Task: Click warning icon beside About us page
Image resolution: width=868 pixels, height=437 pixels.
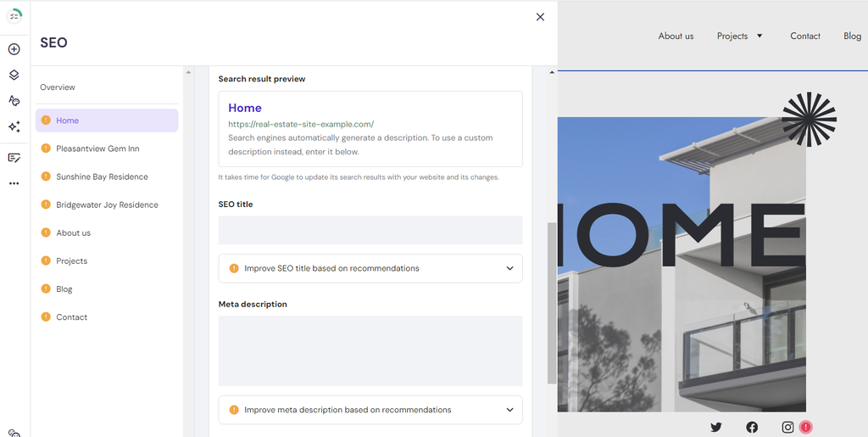Action: [x=46, y=233]
